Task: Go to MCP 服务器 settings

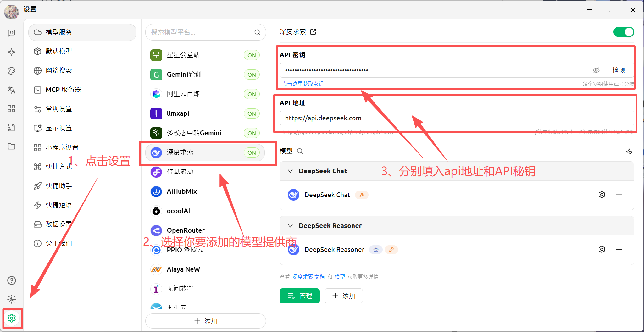Action: click(x=63, y=90)
